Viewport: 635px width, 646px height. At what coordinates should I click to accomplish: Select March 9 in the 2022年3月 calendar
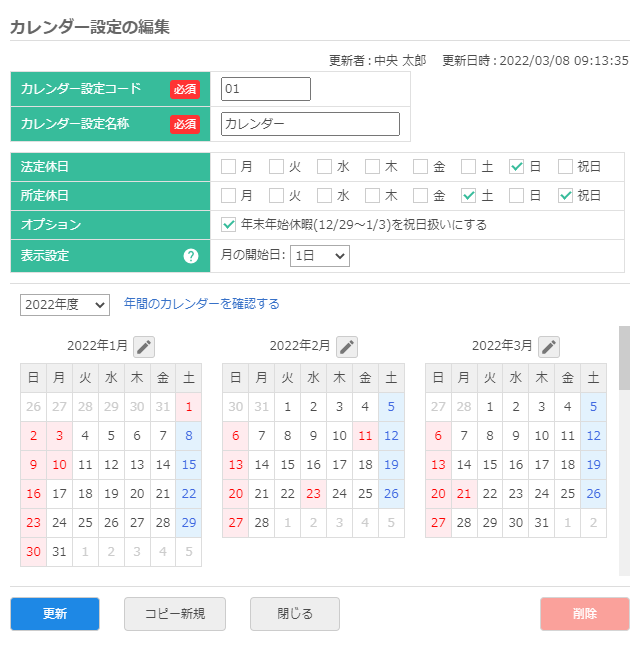516,436
